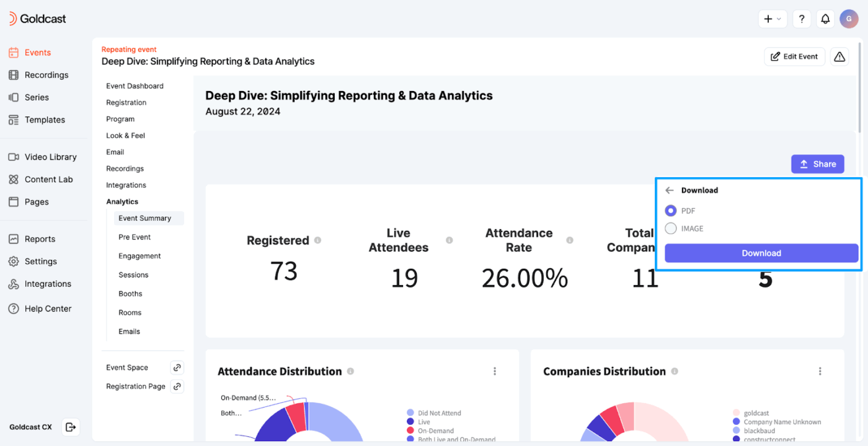This screenshot has height=446, width=868.
Task: Click the logout icon beside Goldcast CX
Action: [x=71, y=427]
